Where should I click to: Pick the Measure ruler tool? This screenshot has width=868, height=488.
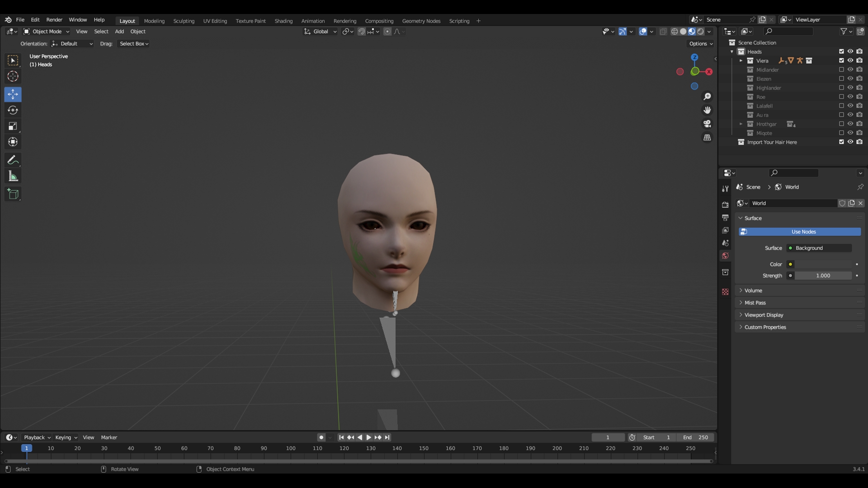point(13,176)
